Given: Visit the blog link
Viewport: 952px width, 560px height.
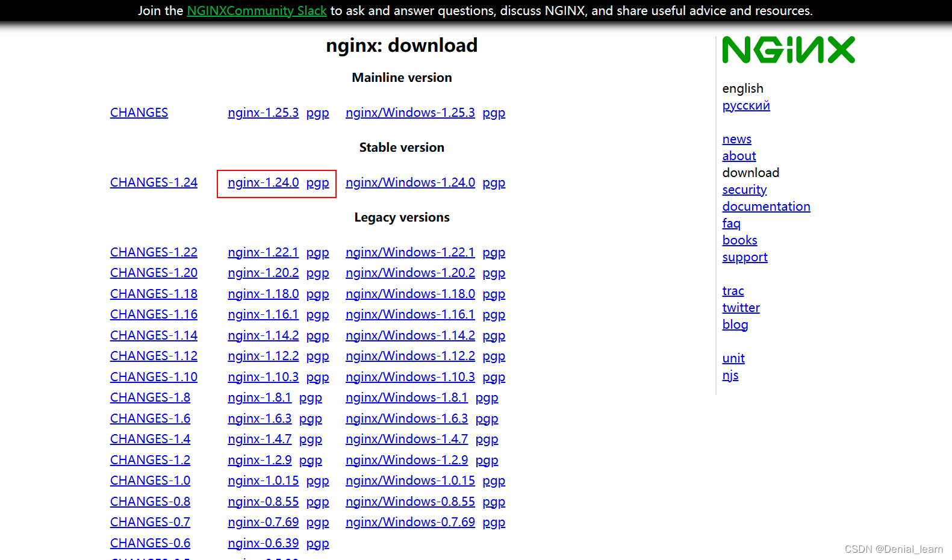Looking at the screenshot, I should pos(735,325).
